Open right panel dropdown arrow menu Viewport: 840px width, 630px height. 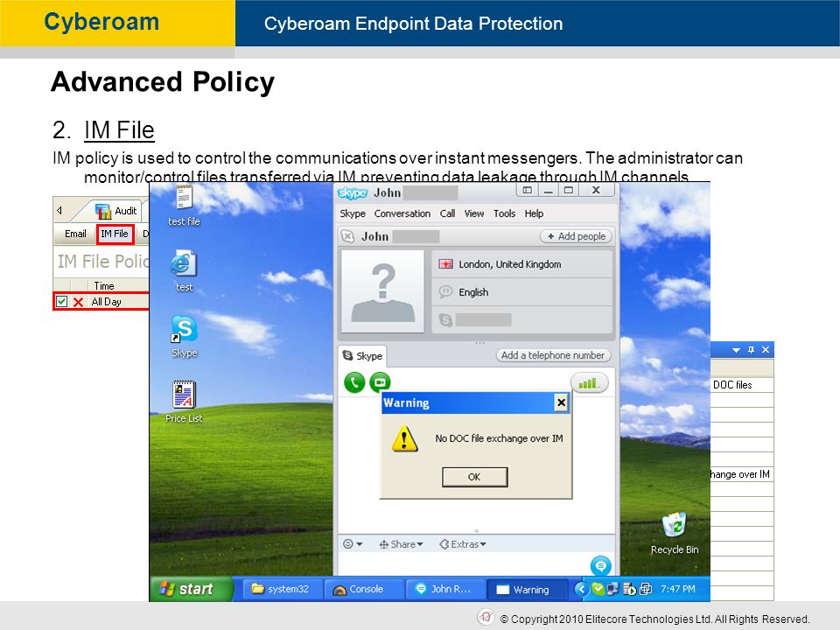(x=736, y=350)
